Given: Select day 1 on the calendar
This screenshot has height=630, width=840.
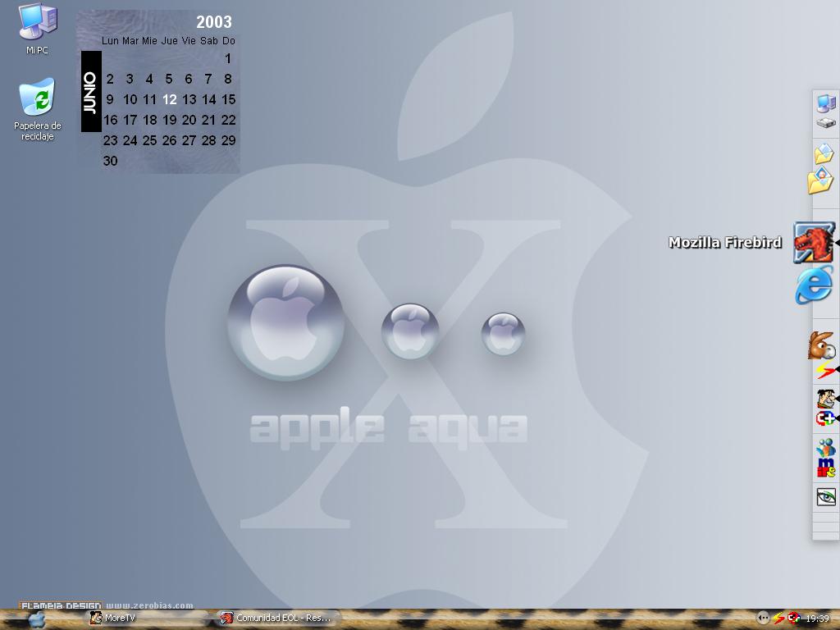Looking at the screenshot, I should pyautogui.click(x=228, y=58).
